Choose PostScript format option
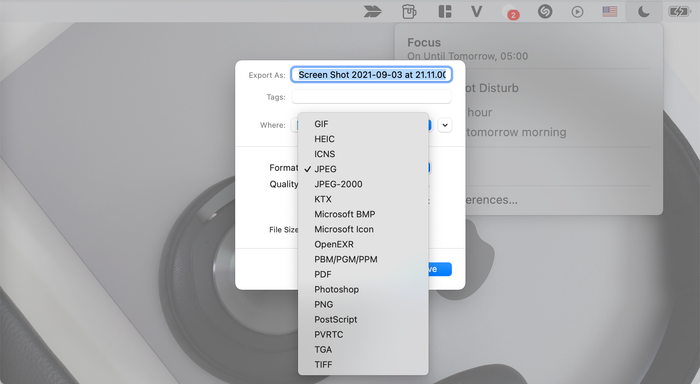 pyautogui.click(x=363, y=319)
